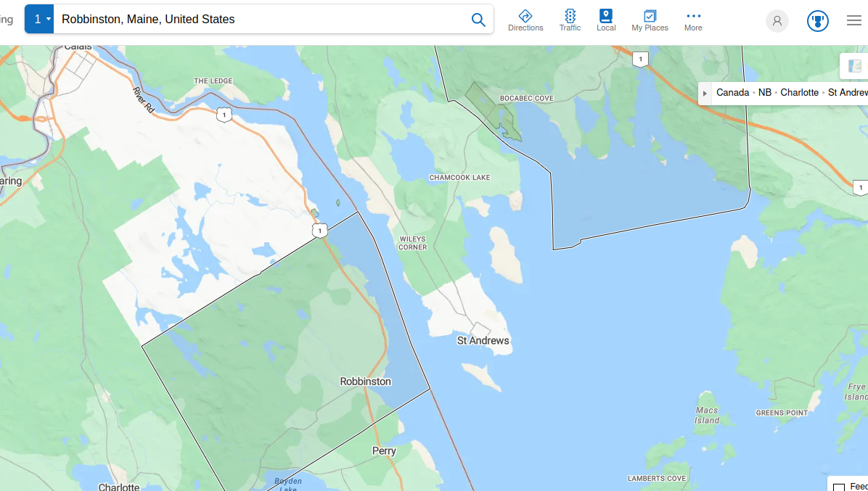Open the More options menu
The height and width of the screenshot is (491, 868).
click(x=693, y=20)
